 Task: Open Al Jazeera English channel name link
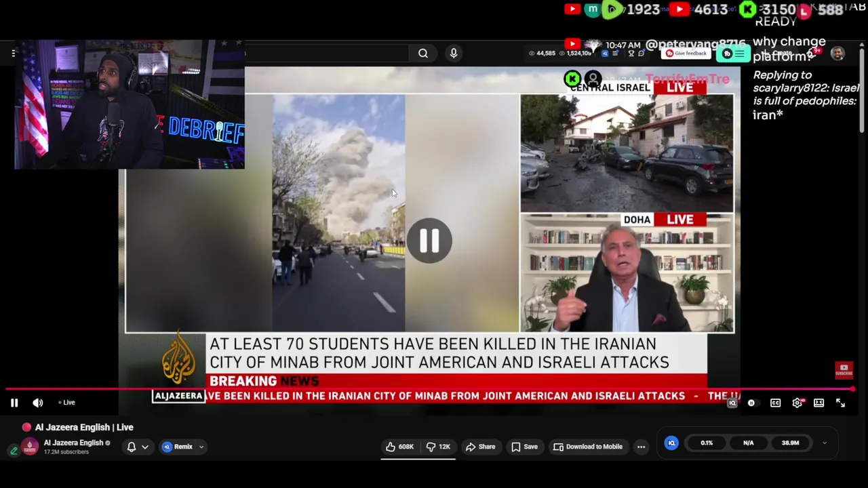pos(73,443)
